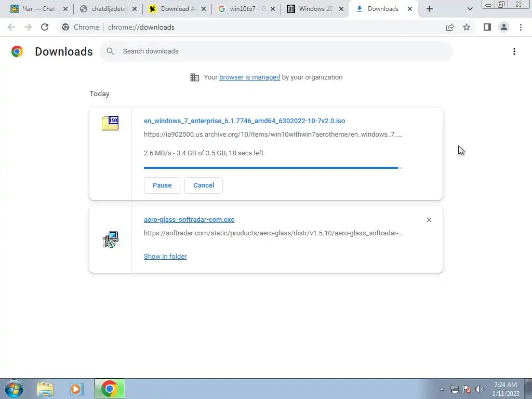This screenshot has height=399, width=532.
Task: Close the chatdljadetej tab
Action: (x=135, y=9)
